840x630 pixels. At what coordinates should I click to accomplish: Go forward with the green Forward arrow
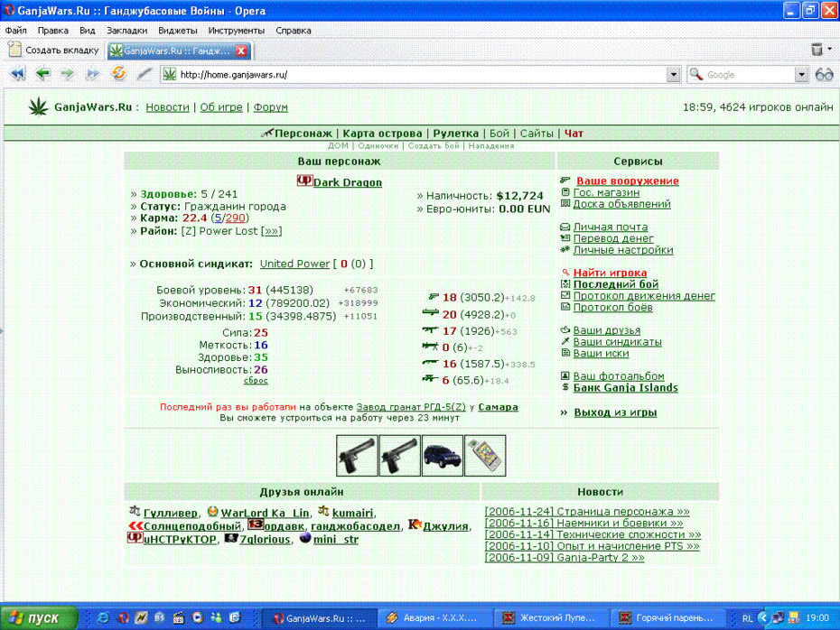coord(68,73)
